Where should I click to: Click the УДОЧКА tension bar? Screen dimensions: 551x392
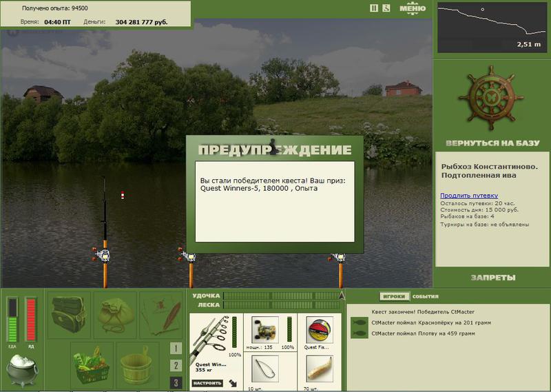tap(282, 296)
